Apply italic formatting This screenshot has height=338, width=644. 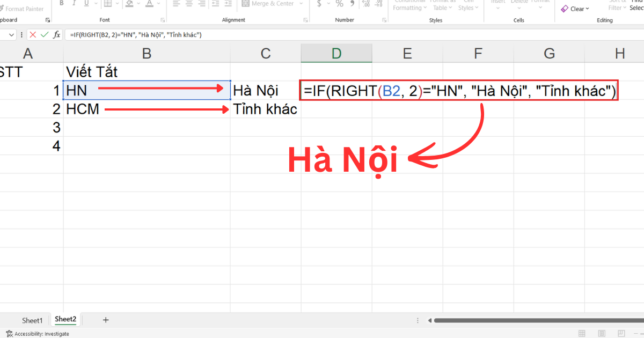coord(74,4)
